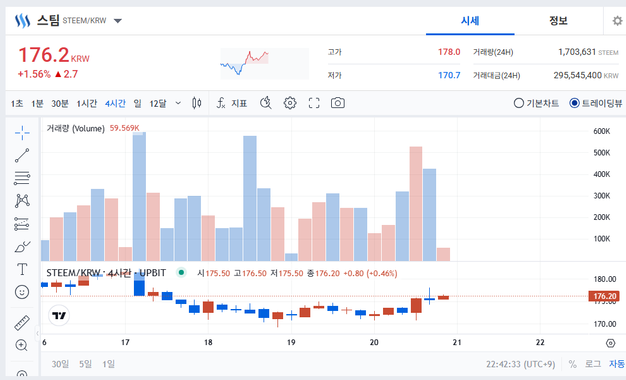The image size is (626, 380).
Task: Select the crosshair cursor tool
Action: tap(22, 133)
